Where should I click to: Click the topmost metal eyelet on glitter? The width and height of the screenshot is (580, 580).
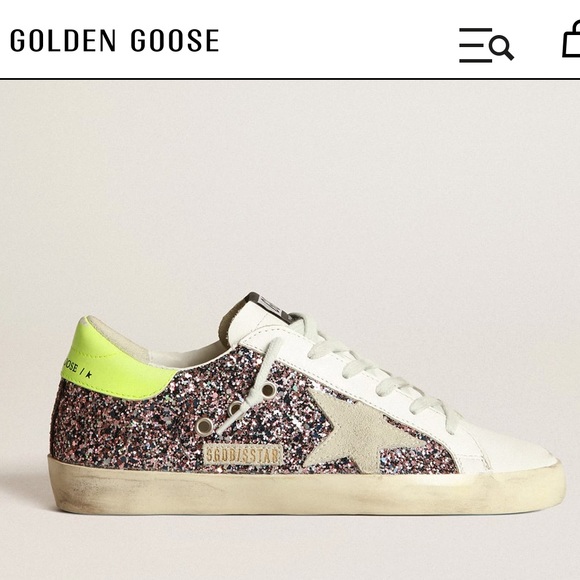(269, 390)
